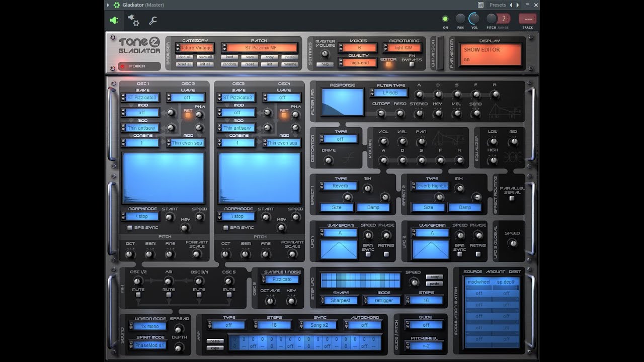Viewport: 644px width, 362px height.
Task: Enable BPM SYNC under OSC 1 morphmode
Action: point(130,228)
